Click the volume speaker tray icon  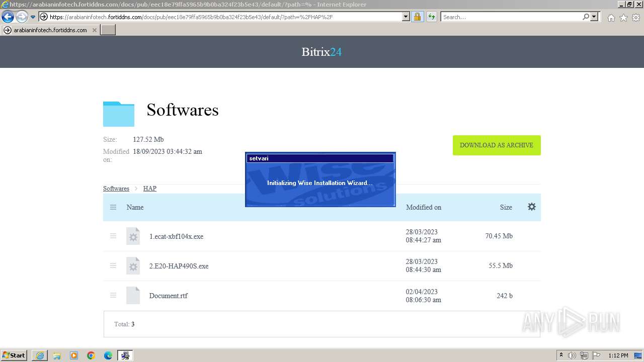click(573, 355)
